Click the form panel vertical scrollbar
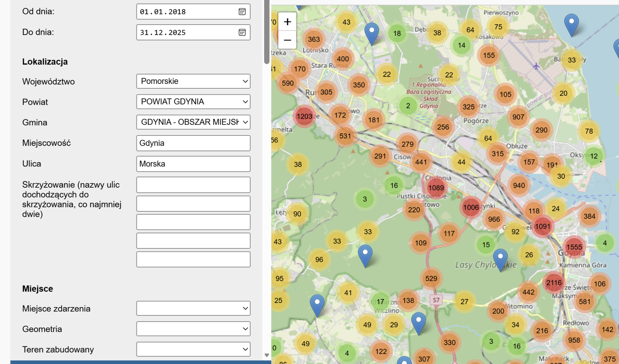 coord(267,32)
